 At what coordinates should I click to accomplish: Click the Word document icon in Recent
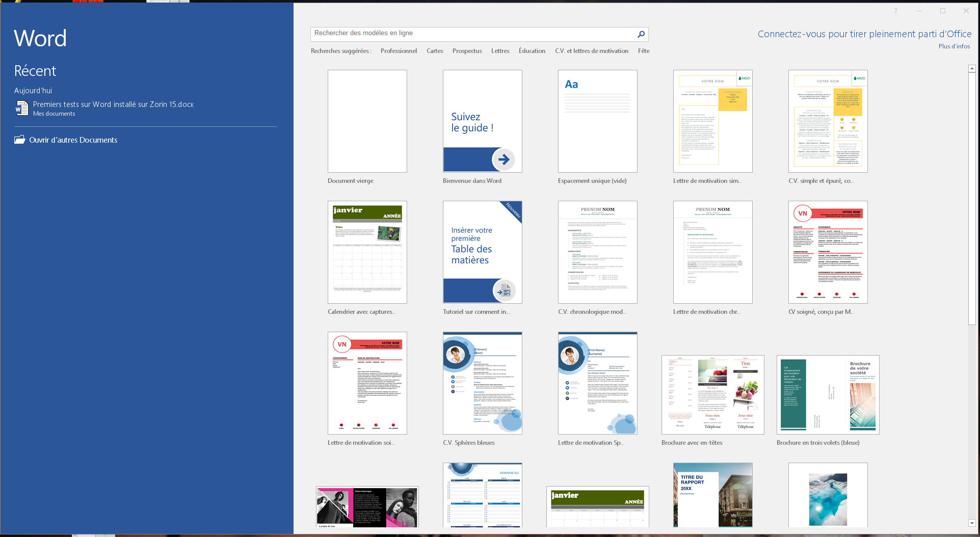(x=21, y=108)
